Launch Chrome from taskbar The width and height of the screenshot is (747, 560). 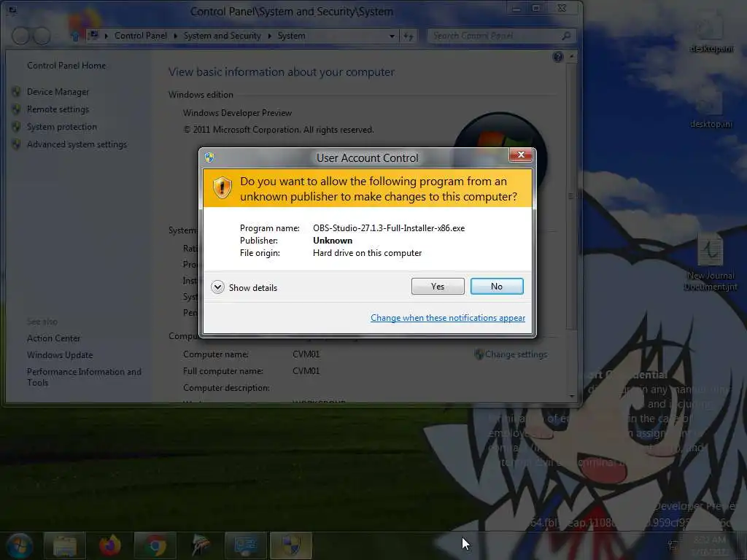point(155,545)
